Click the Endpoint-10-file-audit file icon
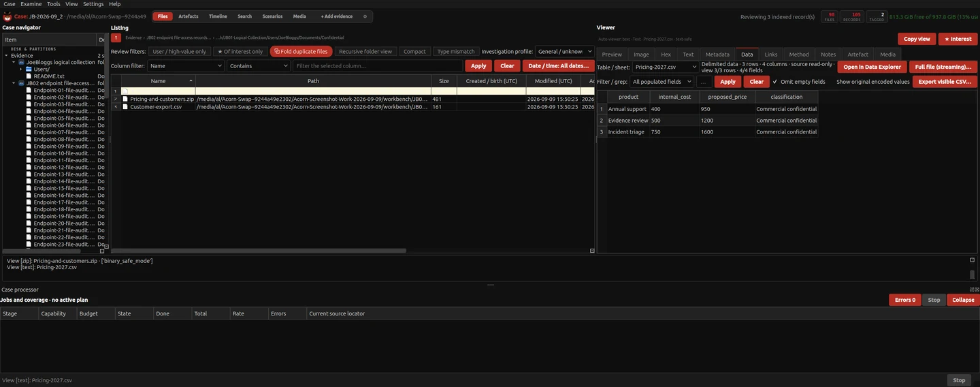 [x=29, y=153]
